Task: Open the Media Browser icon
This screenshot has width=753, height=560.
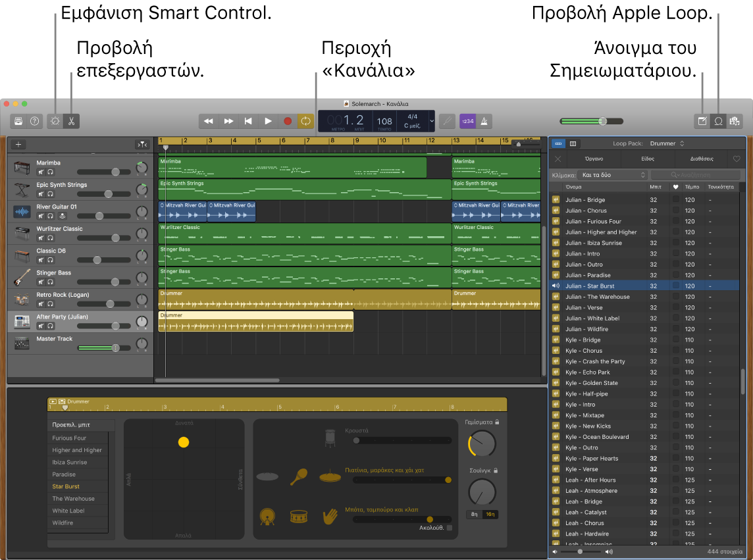Action: tap(735, 121)
